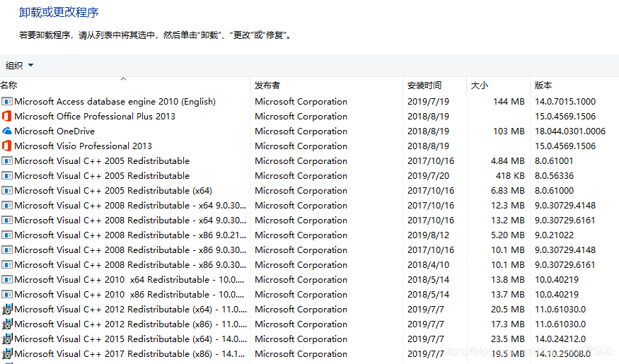Screen dimensions: 619x364
Task: Click icon of Visual C++ 2010 x64 Redistributable
Action: coord(6,280)
